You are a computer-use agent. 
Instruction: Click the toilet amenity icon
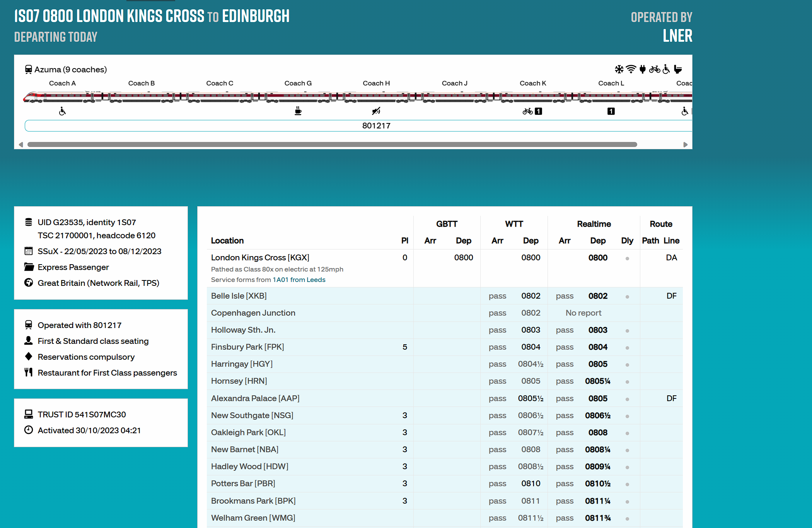coord(677,69)
